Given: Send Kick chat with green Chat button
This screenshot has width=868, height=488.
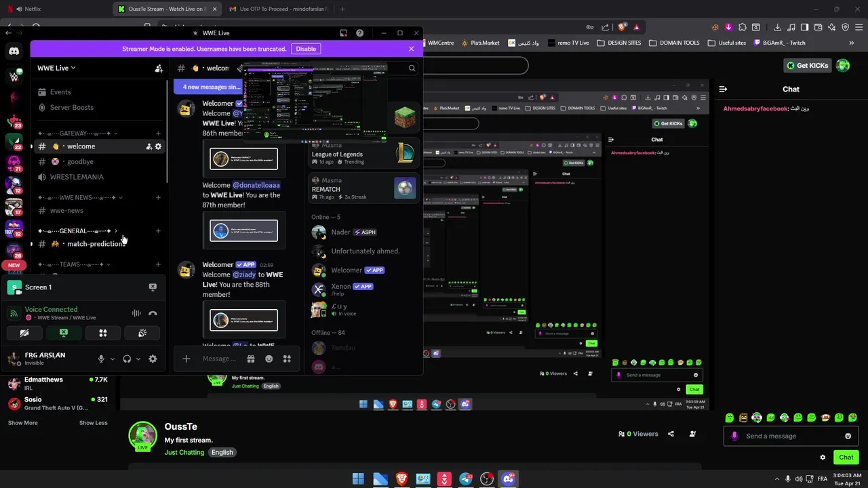Looking at the screenshot, I should (846, 457).
